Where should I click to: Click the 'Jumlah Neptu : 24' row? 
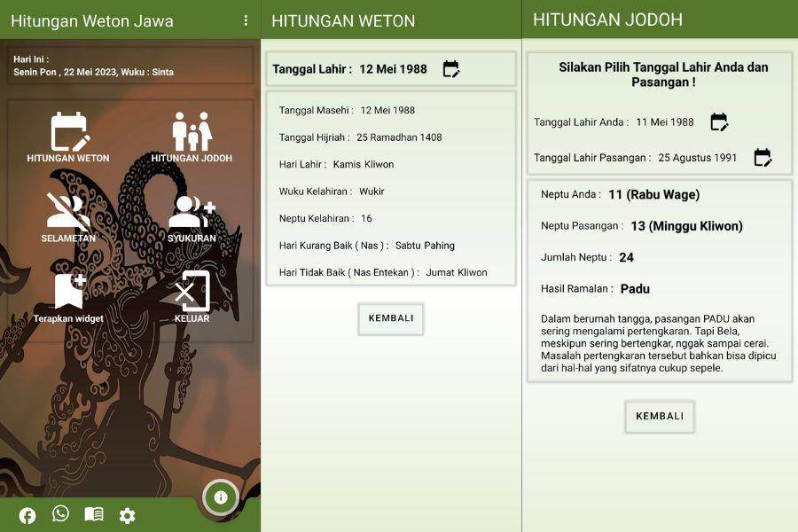pyautogui.click(x=587, y=258)
